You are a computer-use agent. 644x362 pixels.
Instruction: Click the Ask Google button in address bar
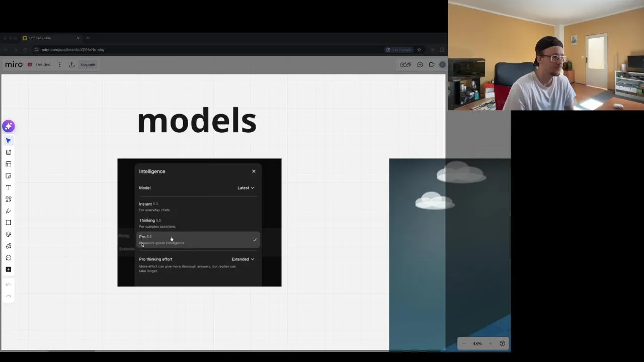(x=398, y=50)
